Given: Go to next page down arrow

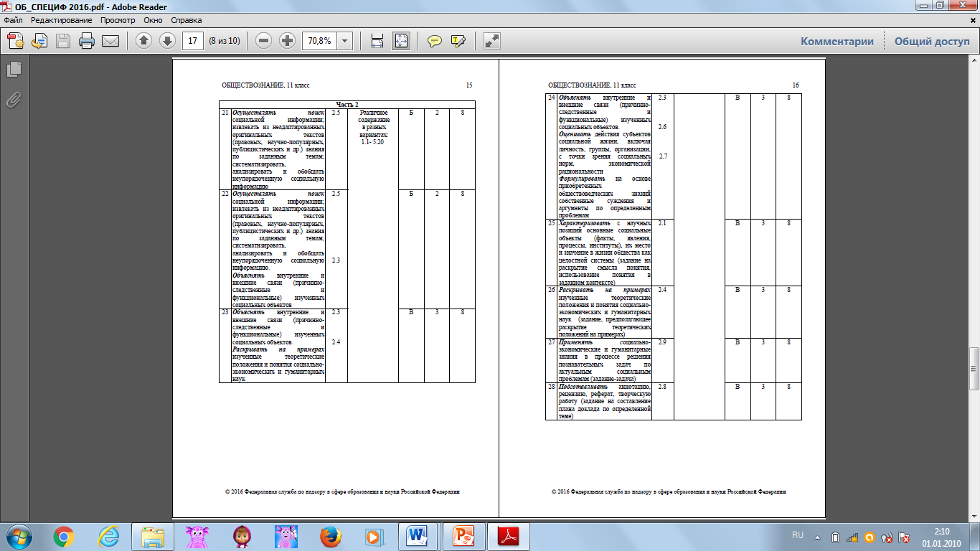Looking at the screenshot, I should [x=167, y=41].
